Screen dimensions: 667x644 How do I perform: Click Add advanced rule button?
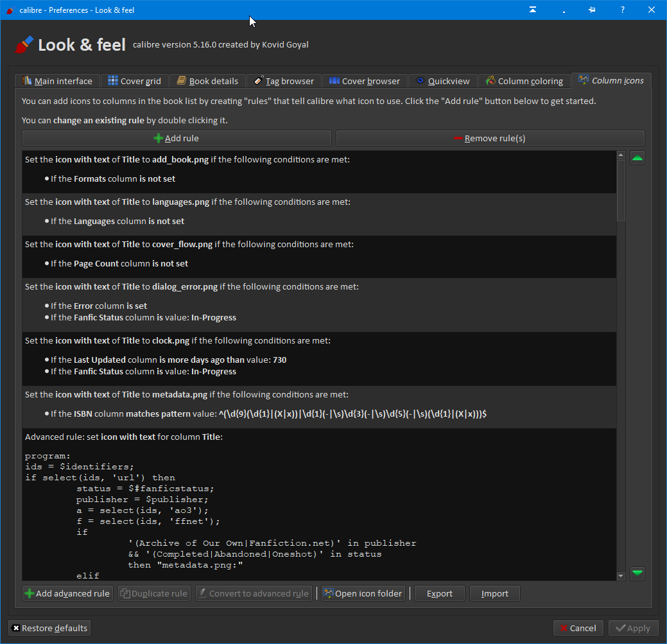67,593
